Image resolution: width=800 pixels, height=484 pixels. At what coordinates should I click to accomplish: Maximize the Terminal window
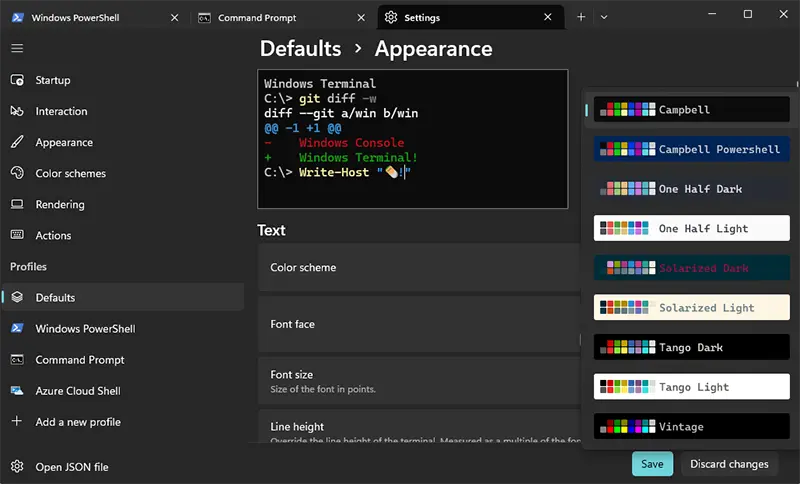747,14
